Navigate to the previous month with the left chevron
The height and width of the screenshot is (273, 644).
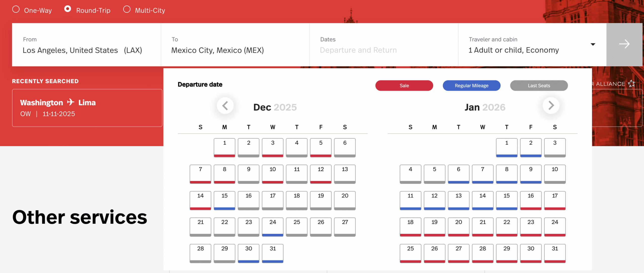225,106
